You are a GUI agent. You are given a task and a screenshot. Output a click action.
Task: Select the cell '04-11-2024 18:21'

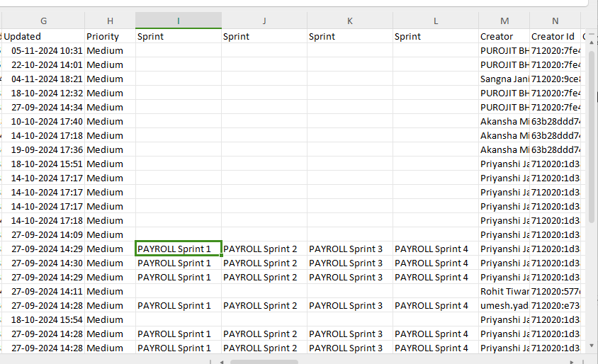[43, 79]
